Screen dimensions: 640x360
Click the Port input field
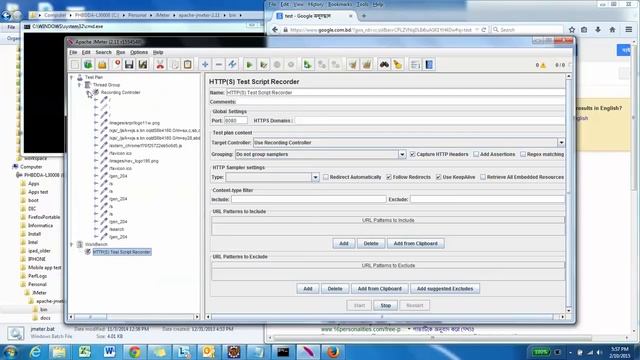coord(236,121)
